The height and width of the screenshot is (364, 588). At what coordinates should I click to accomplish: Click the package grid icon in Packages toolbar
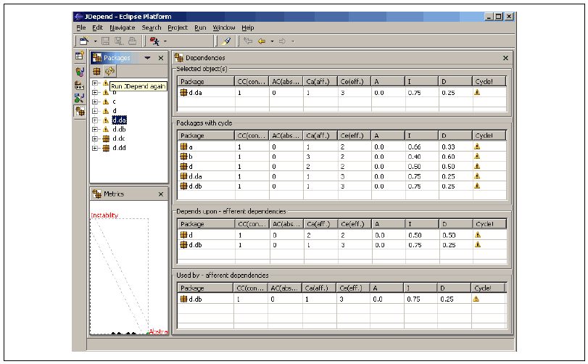[x=96, y=71]
